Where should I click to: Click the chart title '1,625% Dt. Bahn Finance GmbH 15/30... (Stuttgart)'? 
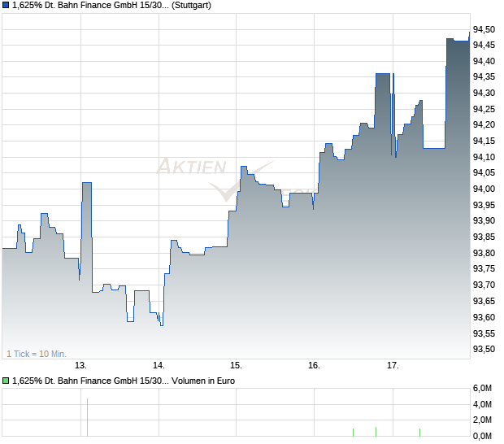point(111,6)
